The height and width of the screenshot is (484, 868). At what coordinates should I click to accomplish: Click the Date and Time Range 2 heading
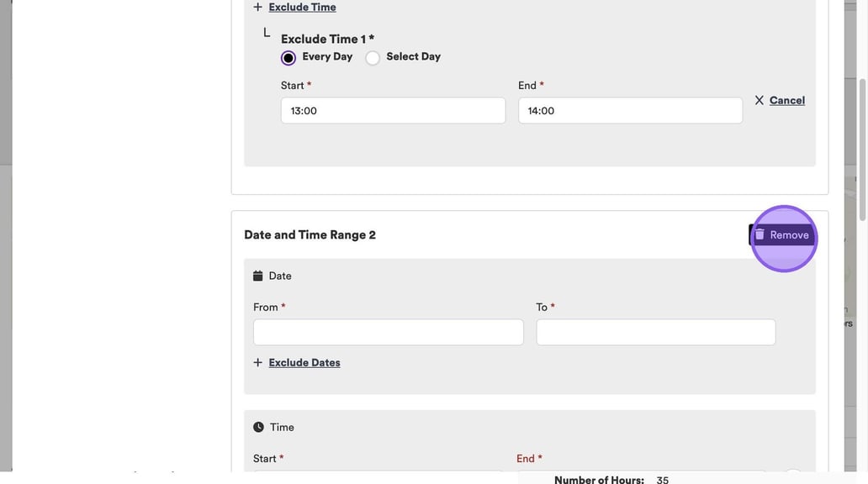(310, 235)
